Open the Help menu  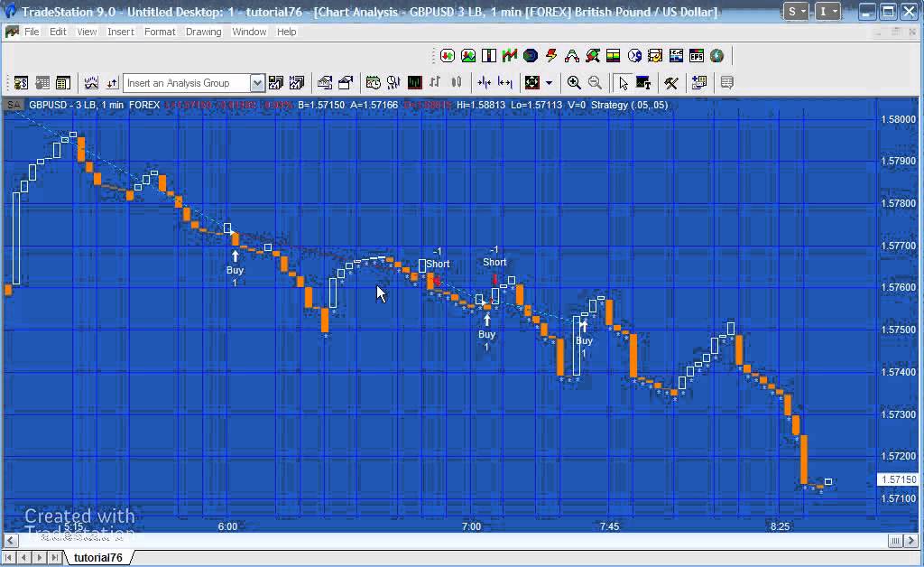click(286, 32)
